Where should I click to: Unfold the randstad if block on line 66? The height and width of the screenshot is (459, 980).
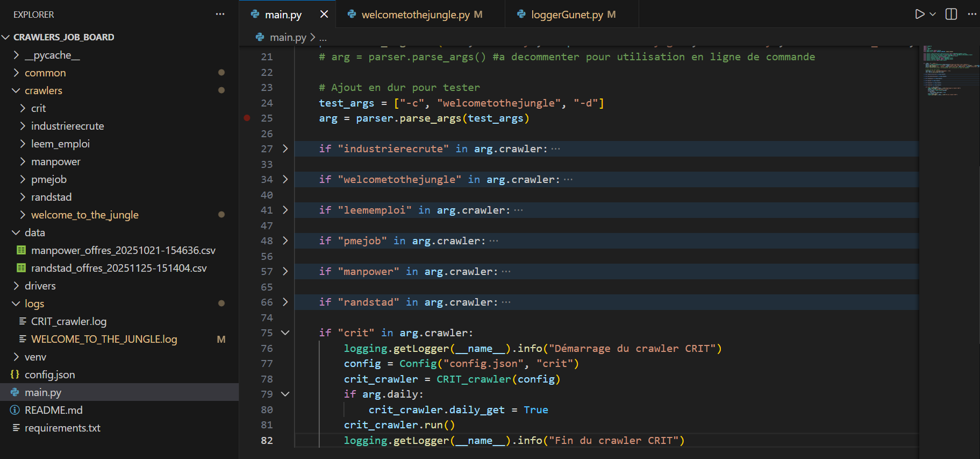pos(285,302)
